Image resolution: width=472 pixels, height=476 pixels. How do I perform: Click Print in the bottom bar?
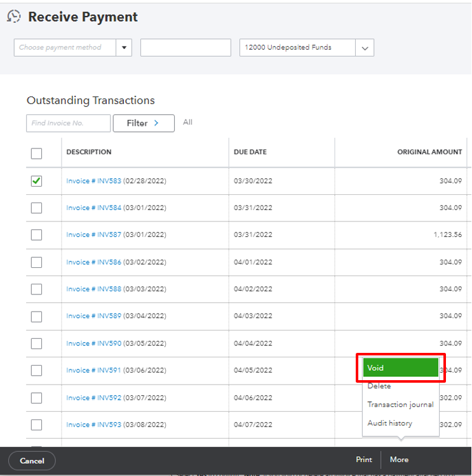tap(364, 459)
